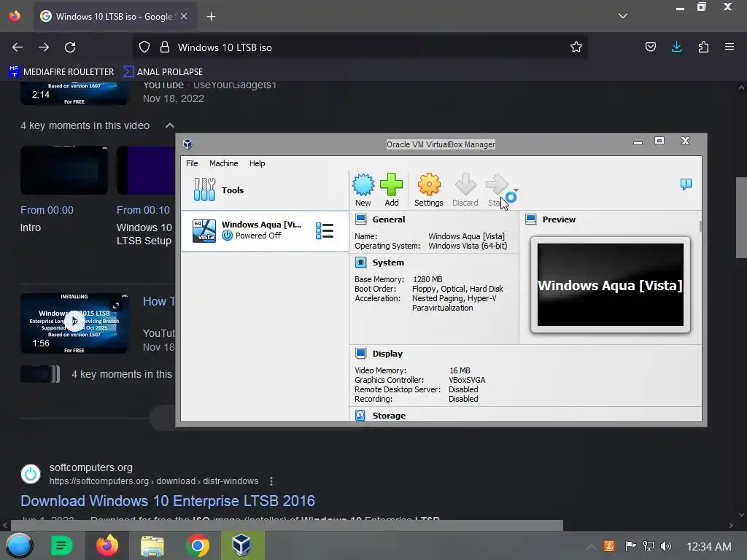
Task: Click the New machine icon in VirtualBox
Action: click(363, 184)
